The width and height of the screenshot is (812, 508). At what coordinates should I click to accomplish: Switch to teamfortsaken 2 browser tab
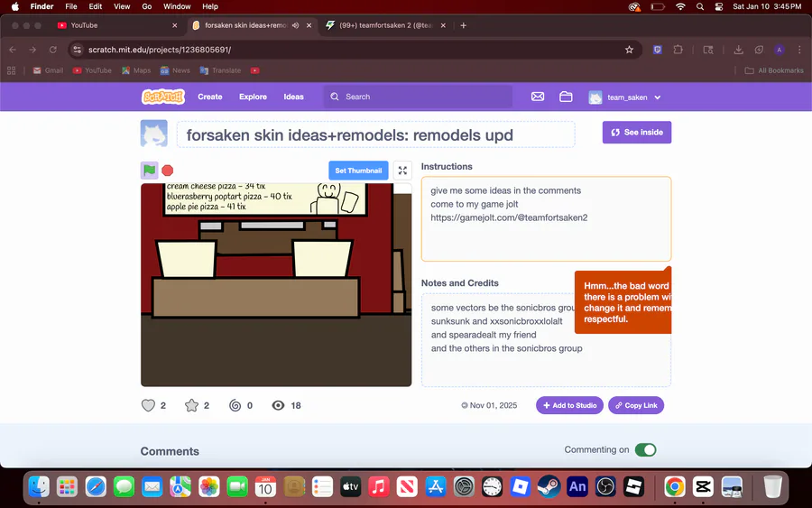386,25
